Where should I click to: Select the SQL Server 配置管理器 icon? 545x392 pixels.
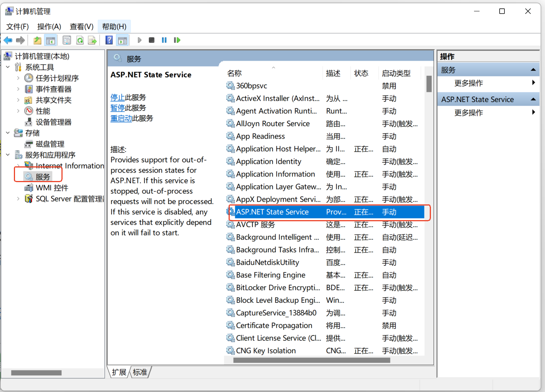point(29,199)
